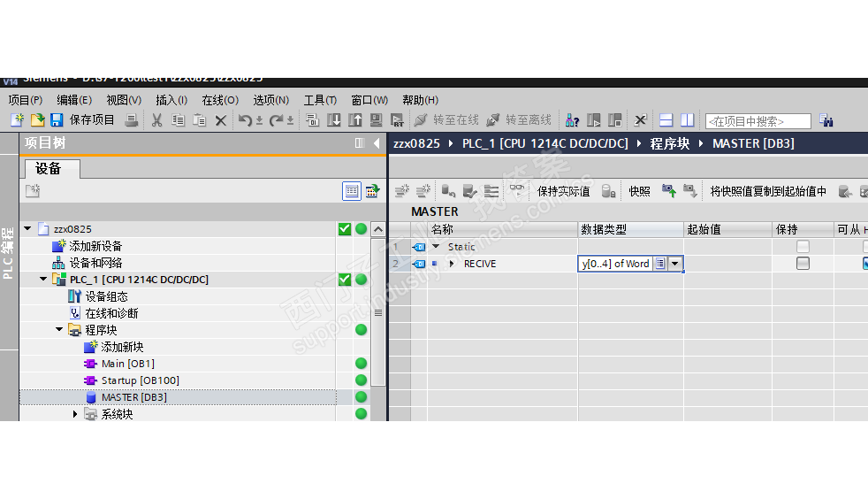Image resolution: width=868 pixels, height=499 pixels.
Task: Click the New project icon
Action: pyautogui.click(x=17, y=120)
